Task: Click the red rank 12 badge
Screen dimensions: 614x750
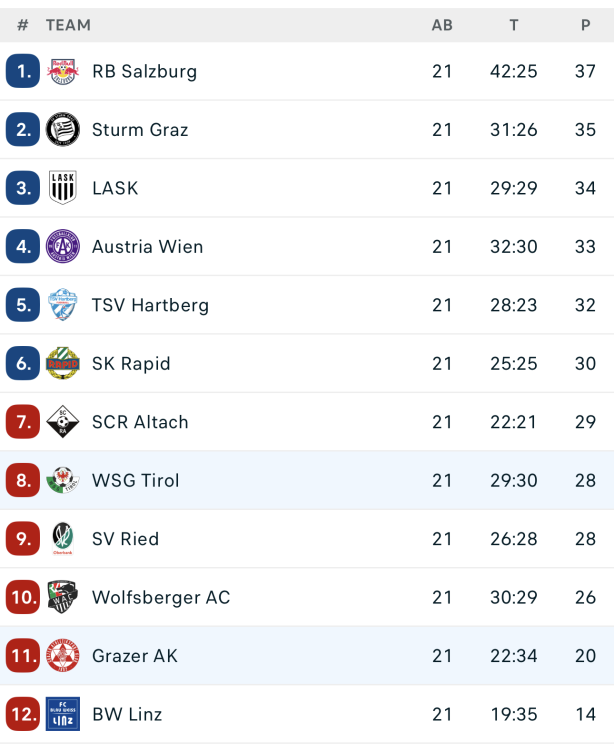Action: (22, 714)
